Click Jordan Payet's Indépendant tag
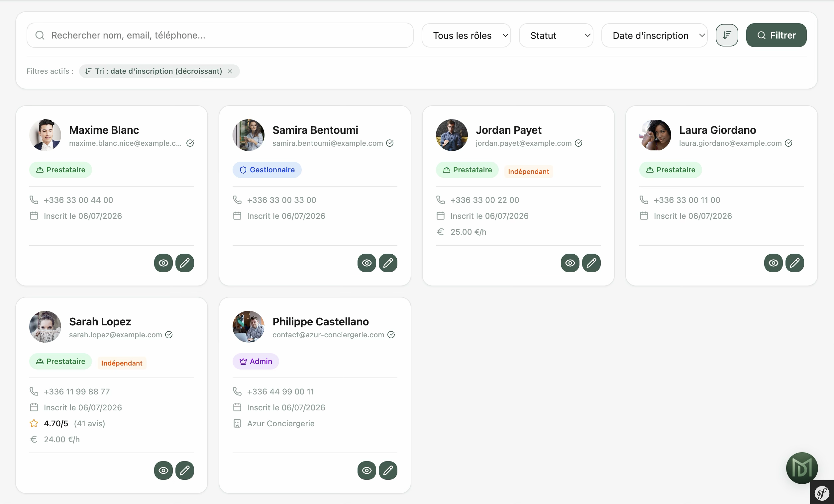The image size is (834, 504). coord(528,172)
